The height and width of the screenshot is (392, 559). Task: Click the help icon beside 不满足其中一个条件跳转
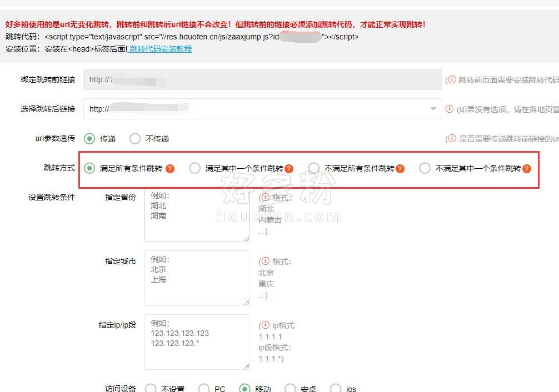(527, 169)
